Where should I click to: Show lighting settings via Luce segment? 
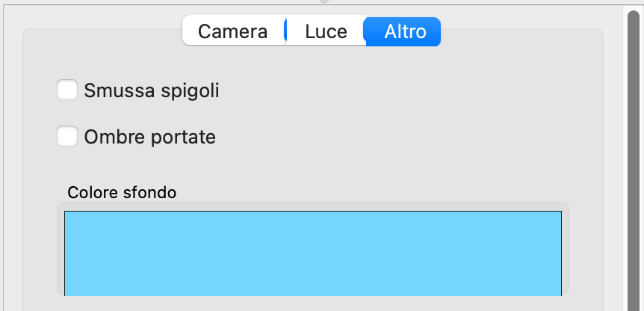pyautogui.click(x=326, y=31)
